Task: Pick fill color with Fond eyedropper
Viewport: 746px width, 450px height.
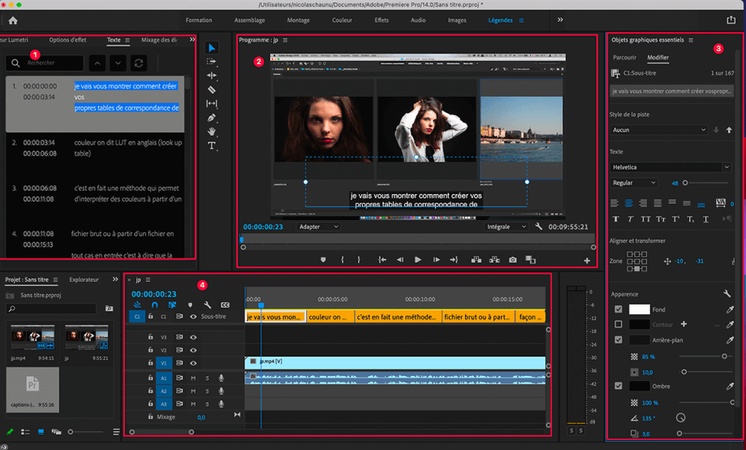Action: [x=730, y=310]
